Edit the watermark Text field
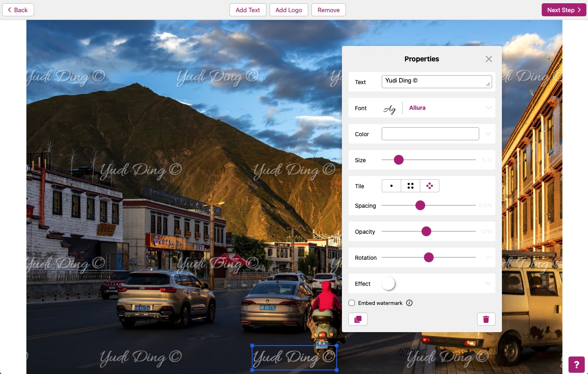This screenshot has width=588, height=374. pyautogui.click(x=437, y=82)
